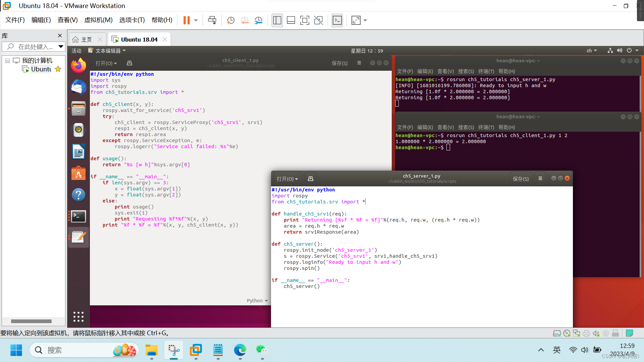This screenshot has width=644, height=362.
Task: Switch the VM to Unity mode
Action: click(x=318, y=20)
